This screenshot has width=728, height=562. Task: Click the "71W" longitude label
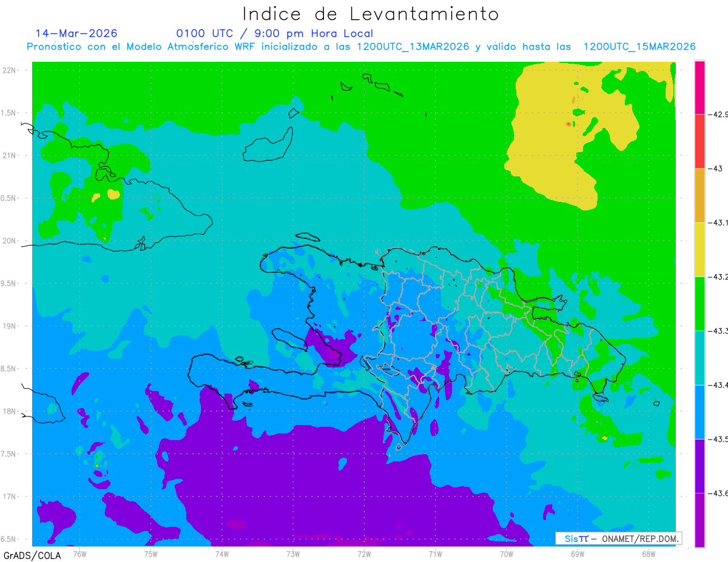click(x=435, y=554)
